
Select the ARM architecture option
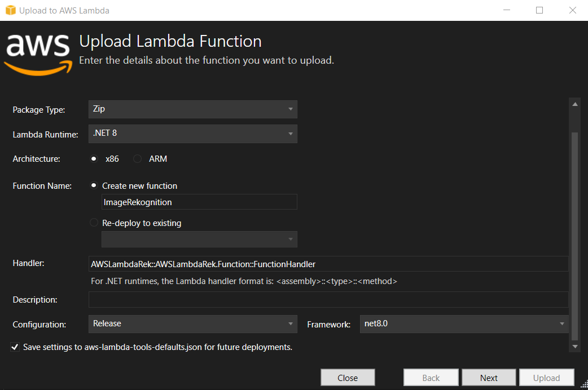click(x=137, y=158)
